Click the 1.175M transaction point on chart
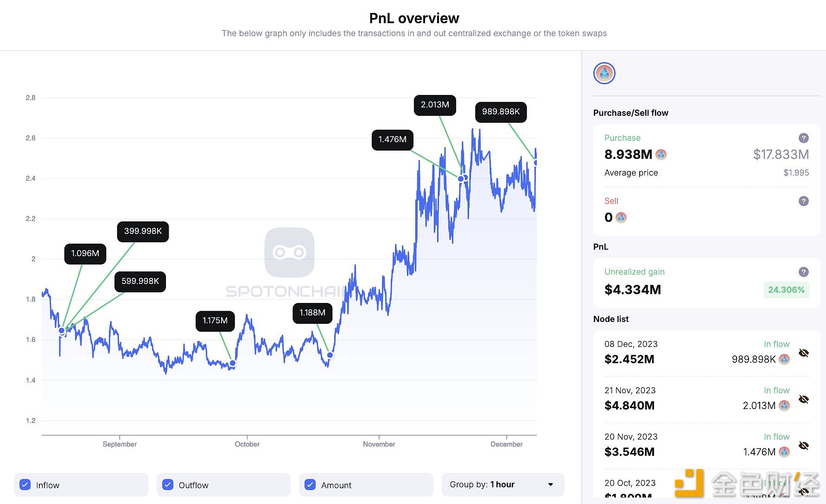Viewport: 826px width, 504px height. point(233,363)
